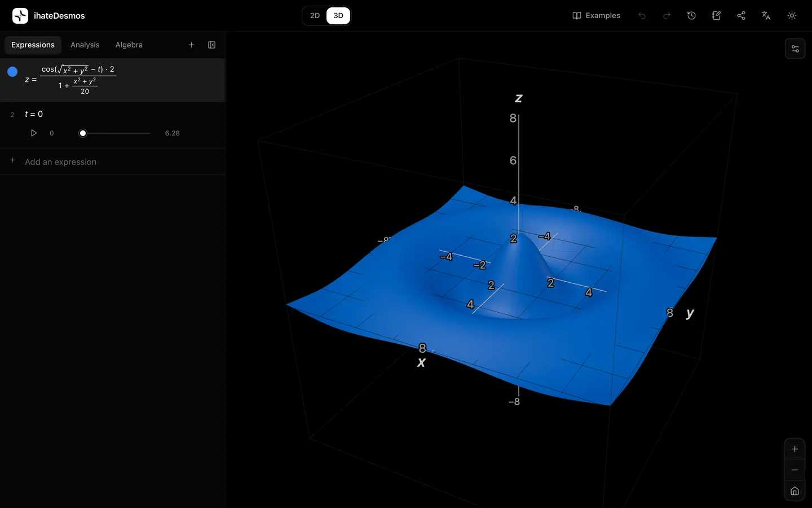The image size is (812, 508).
Task: Play the t slider animation
Action: [34, 133]
